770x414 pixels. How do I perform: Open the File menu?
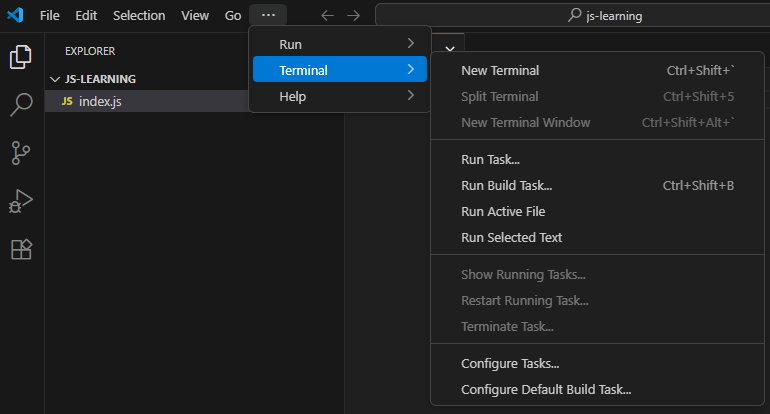tap(50, 16)
